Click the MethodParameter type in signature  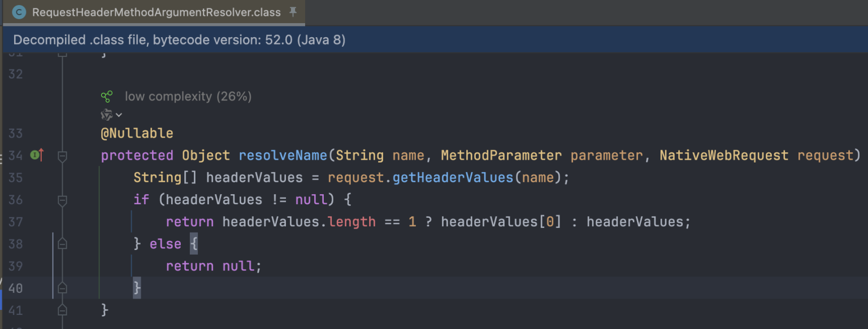point(501,155)
